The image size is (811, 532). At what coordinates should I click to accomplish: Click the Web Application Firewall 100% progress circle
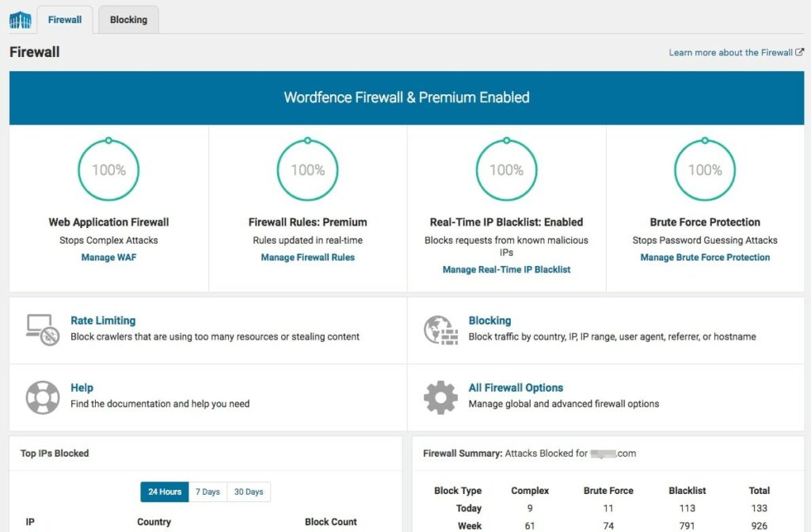click(109, 169)
